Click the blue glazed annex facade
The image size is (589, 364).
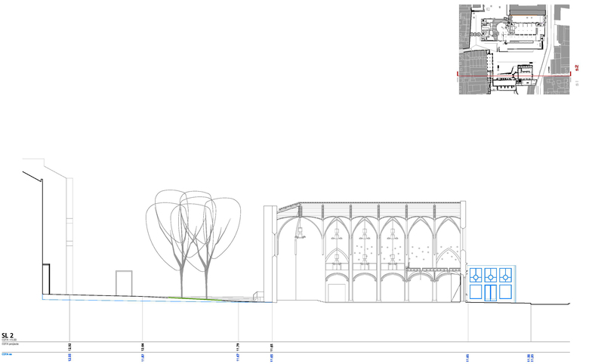[x=491, y=283]
